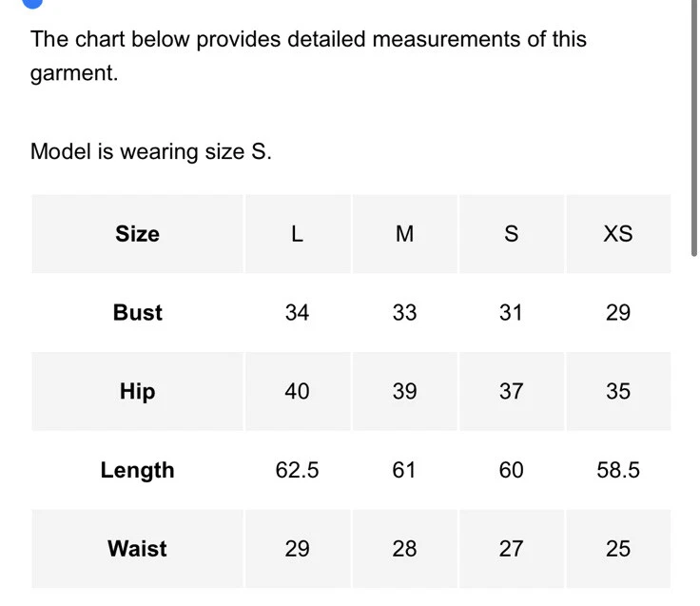Click the Hip row label
This screenshot has width=700, height=606.
point(137,391)
